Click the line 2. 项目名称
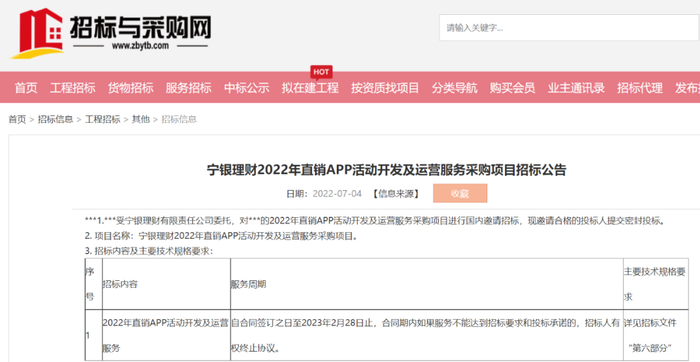The width and height of the screenshot is (700, 362). tap(222, 236)
